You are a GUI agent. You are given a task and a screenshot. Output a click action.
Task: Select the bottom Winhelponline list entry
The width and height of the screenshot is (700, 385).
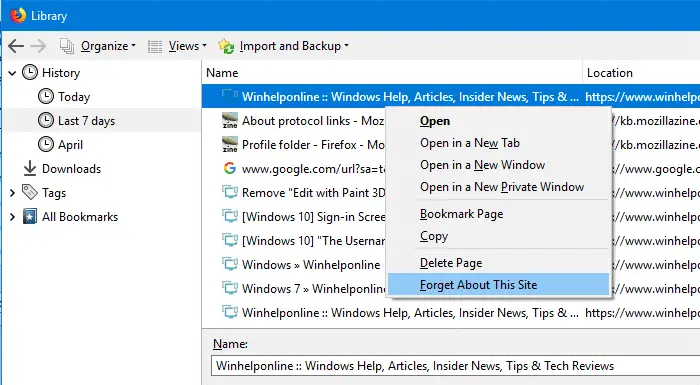pyautogui.click(x=451, y=312)
